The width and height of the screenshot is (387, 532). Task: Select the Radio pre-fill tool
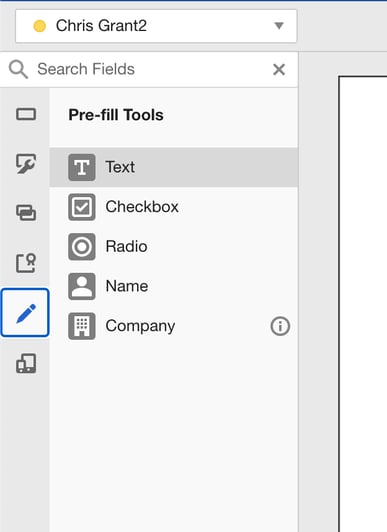[174, 247]
